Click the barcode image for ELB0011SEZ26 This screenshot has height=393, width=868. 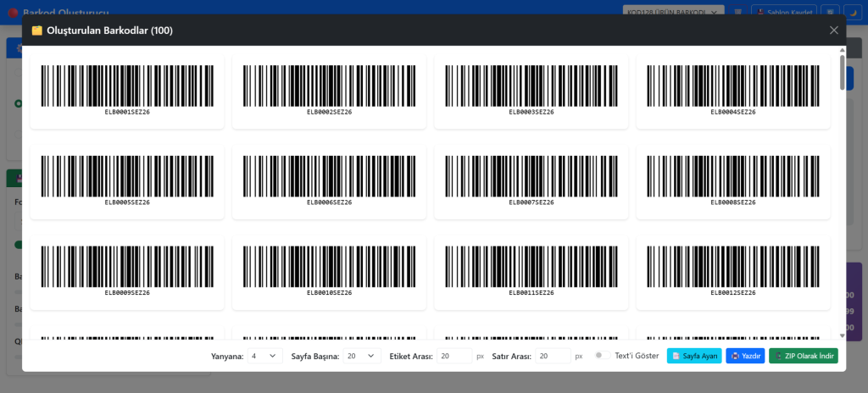click(531, 266)
